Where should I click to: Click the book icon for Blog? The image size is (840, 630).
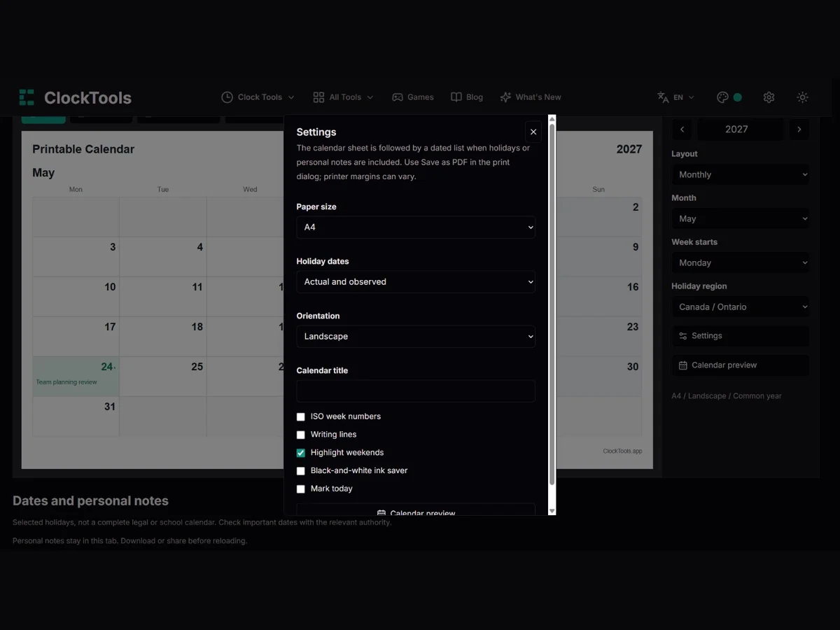tap(456, 97)
